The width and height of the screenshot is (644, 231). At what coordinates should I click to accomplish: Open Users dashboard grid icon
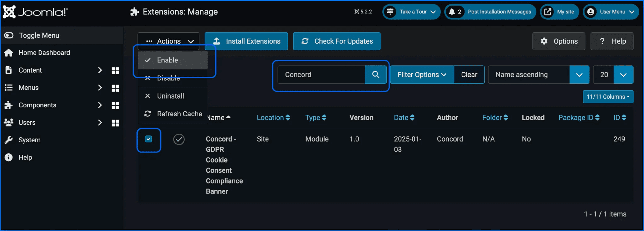[115, 123]
